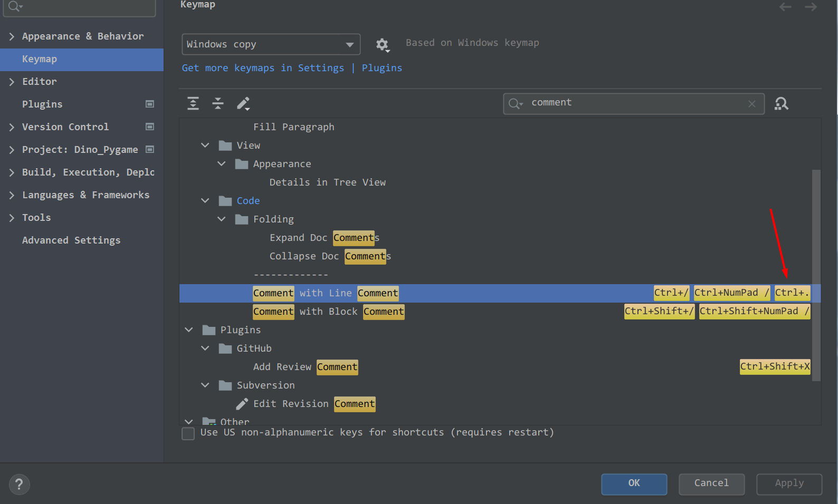The image size is (838, 504).
Task: Collapse the GitHub tree node
Action: pos(205,348)
